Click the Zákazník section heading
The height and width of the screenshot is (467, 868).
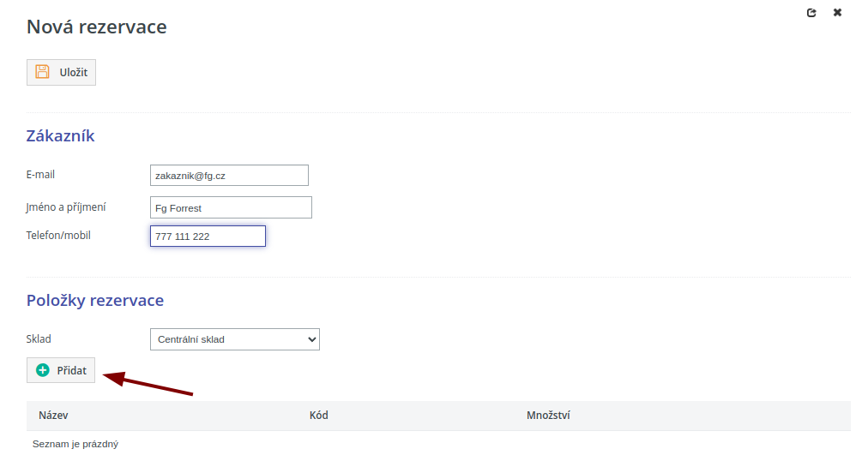point(61,136)
